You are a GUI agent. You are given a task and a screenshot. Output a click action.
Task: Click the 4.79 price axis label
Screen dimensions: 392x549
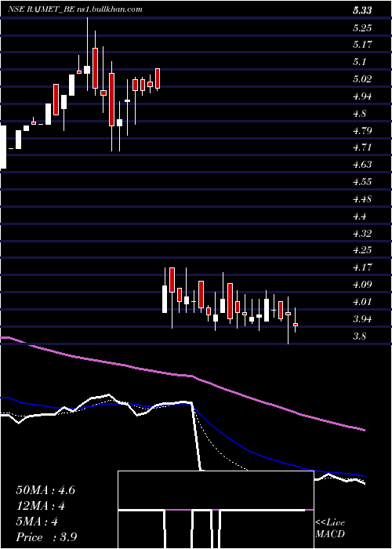(x=362, y=131)
